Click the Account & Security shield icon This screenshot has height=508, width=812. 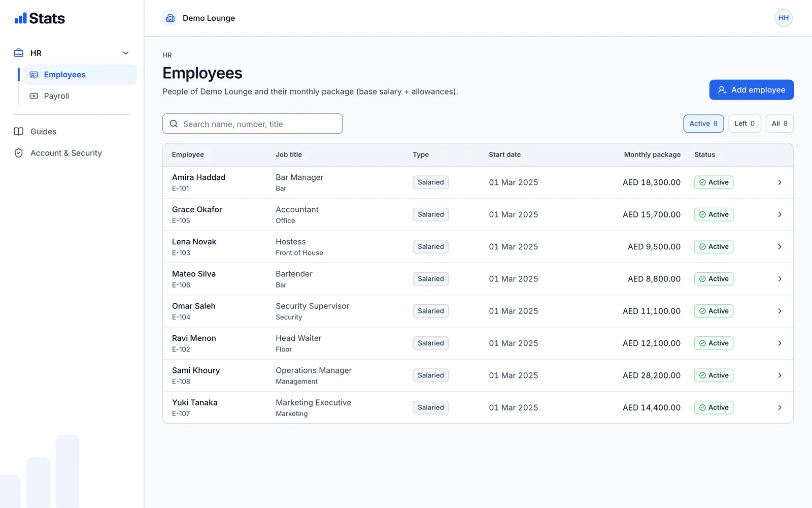click(x=19, y=153)
